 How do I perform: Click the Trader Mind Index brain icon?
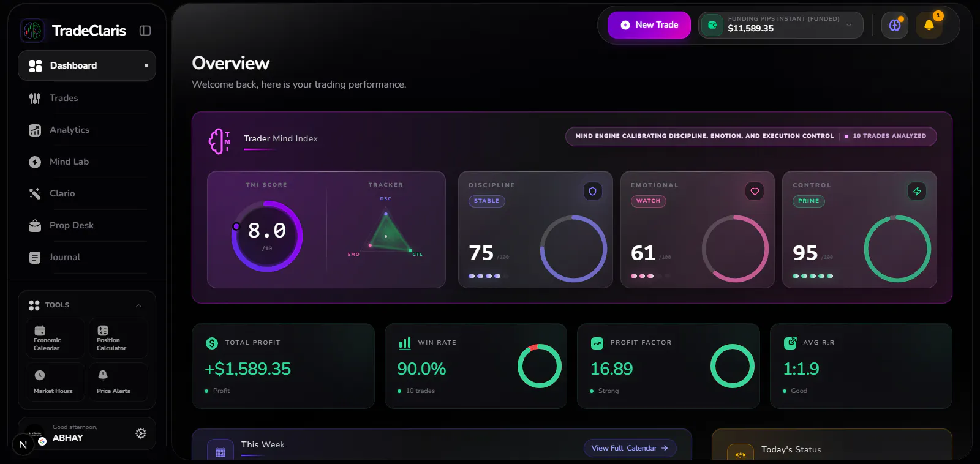(x=219, y=141)
